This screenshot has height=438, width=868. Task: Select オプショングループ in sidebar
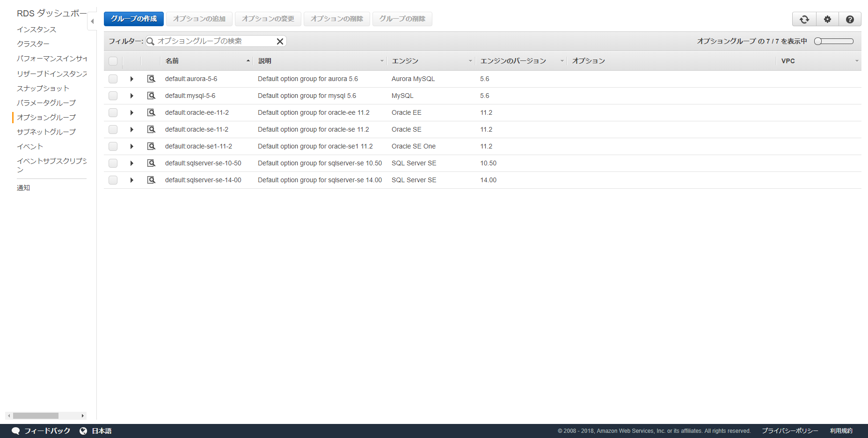46,118
